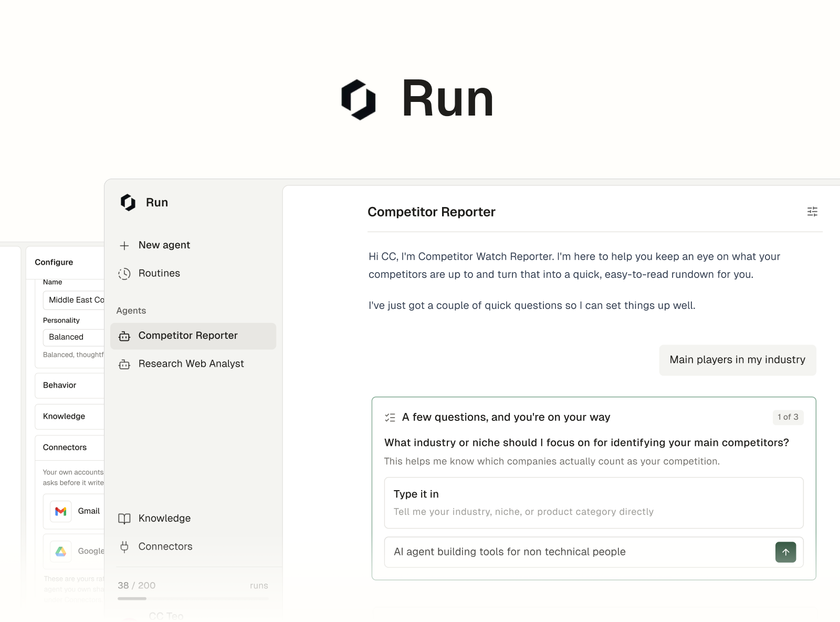Click the Competitor Reporter chat title
840x622 pixels.
[x=432, y=212]
